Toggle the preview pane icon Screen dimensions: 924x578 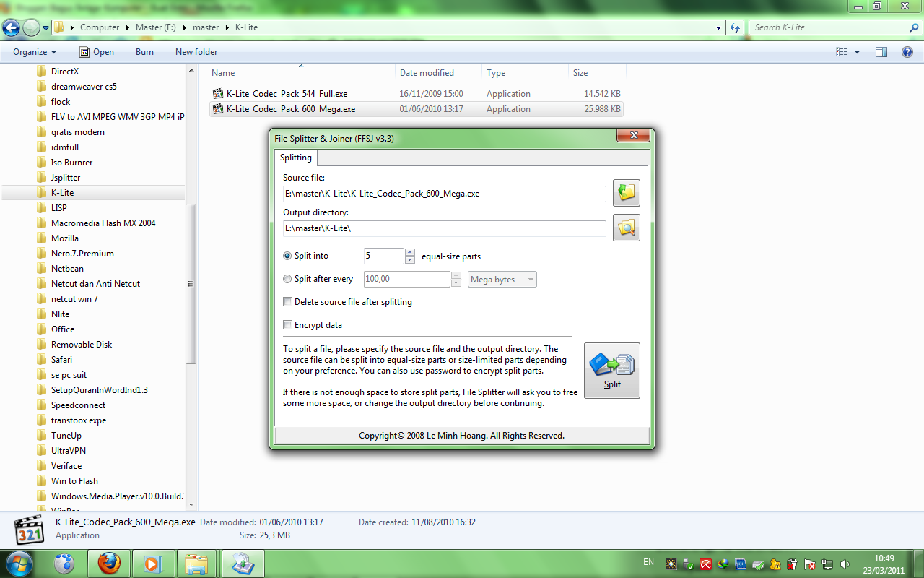[x=881, y=52]
